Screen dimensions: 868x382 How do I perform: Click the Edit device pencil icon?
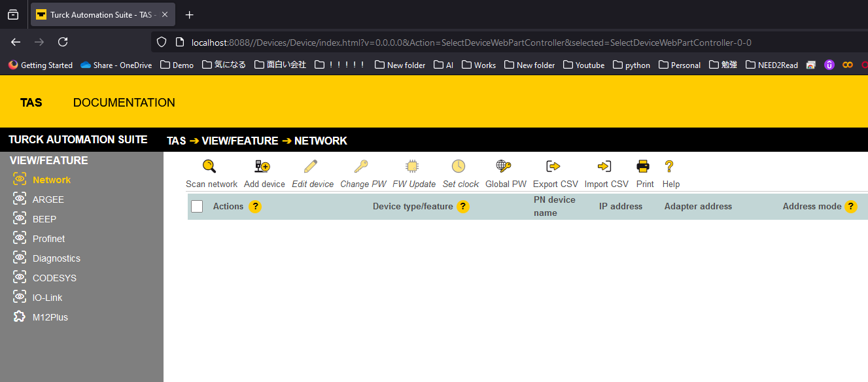(x=311, y=166)
